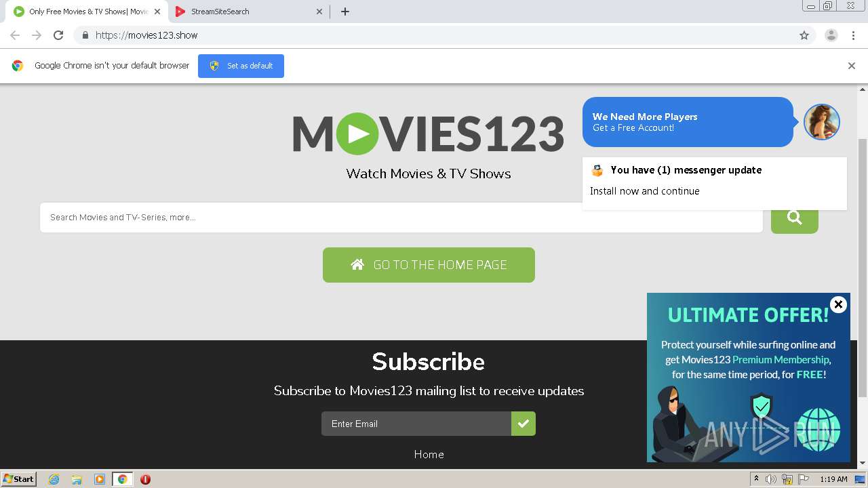Click the network tray icon
868x488 pixels.
point(787,479)
